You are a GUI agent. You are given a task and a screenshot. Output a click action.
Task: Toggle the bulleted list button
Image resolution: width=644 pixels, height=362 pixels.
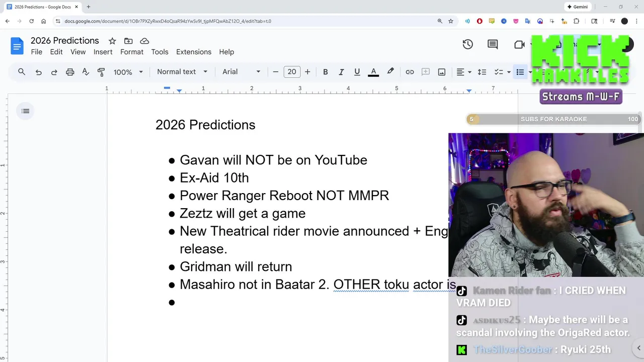pos(520,72)
